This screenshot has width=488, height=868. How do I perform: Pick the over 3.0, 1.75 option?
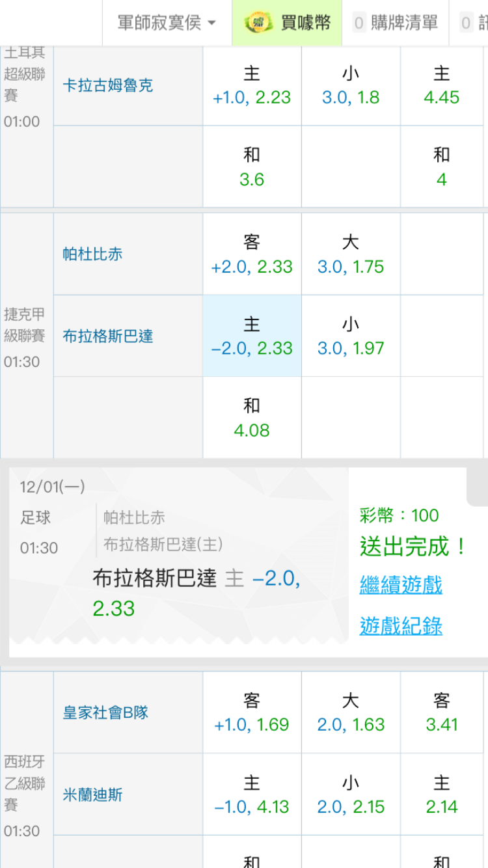tap(351, 254)
